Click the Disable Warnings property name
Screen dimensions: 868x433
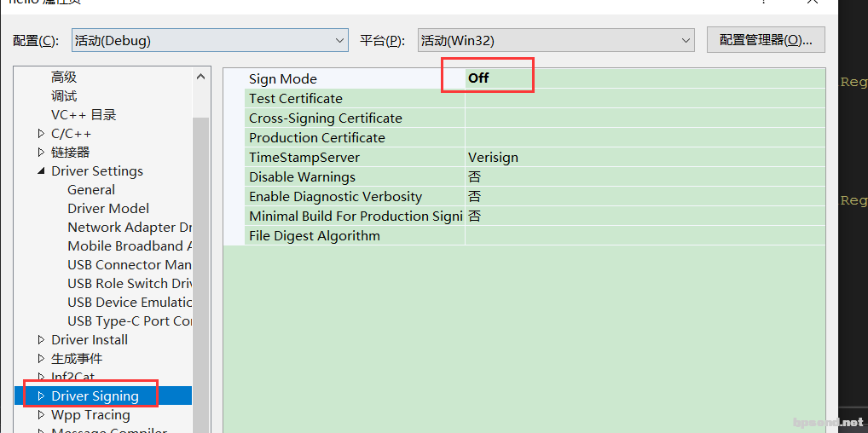pyautogui.click(x=302, y=177)
